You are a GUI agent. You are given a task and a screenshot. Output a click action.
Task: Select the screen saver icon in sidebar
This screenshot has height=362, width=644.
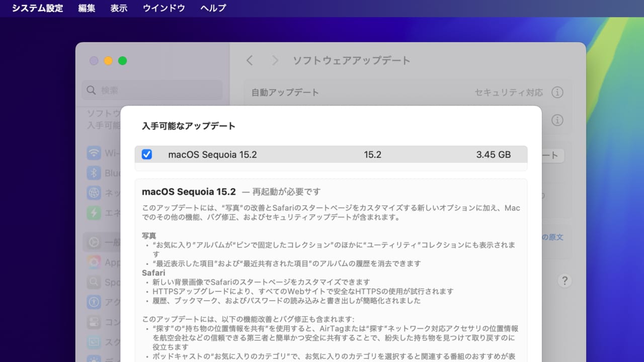[94, 342]
